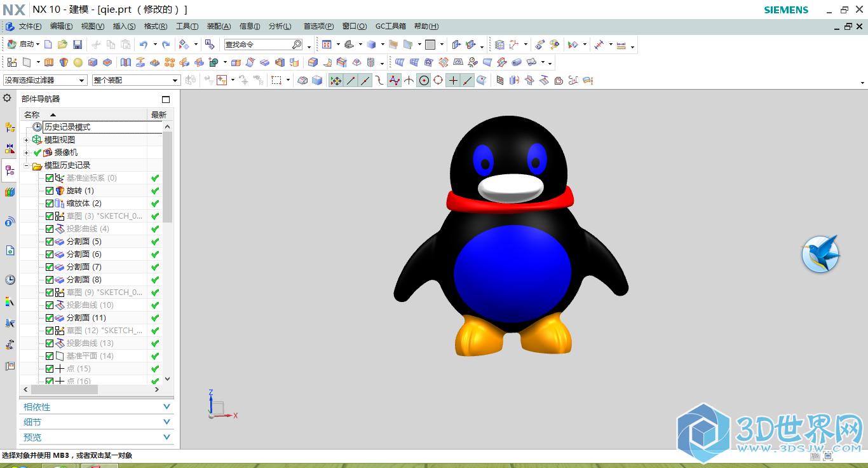Select the yellow Sphere tool icon
Screen dimensions: 868x468
[x=78, y=62]
